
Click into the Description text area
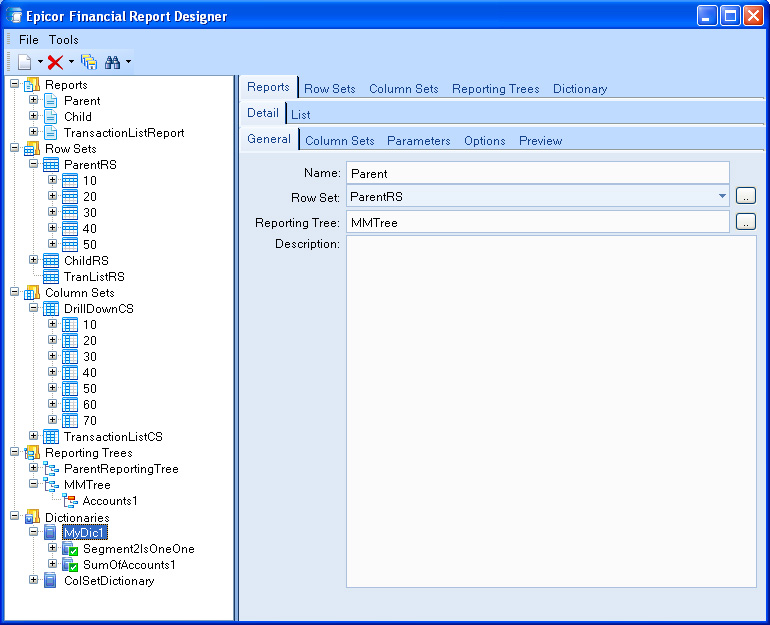[551, 411]
